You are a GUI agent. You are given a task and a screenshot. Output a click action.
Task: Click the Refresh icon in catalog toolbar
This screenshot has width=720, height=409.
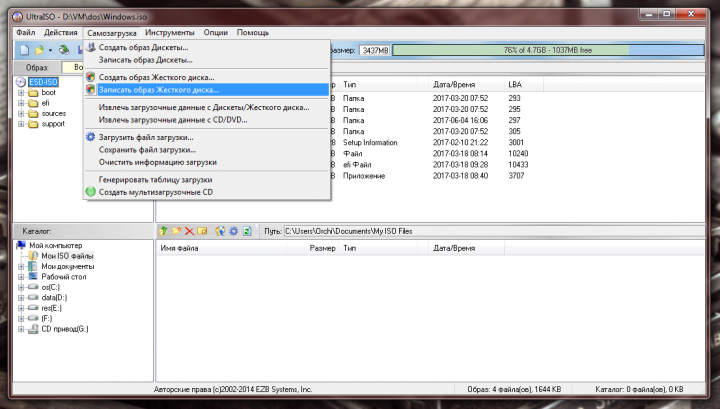click(247, 231)
